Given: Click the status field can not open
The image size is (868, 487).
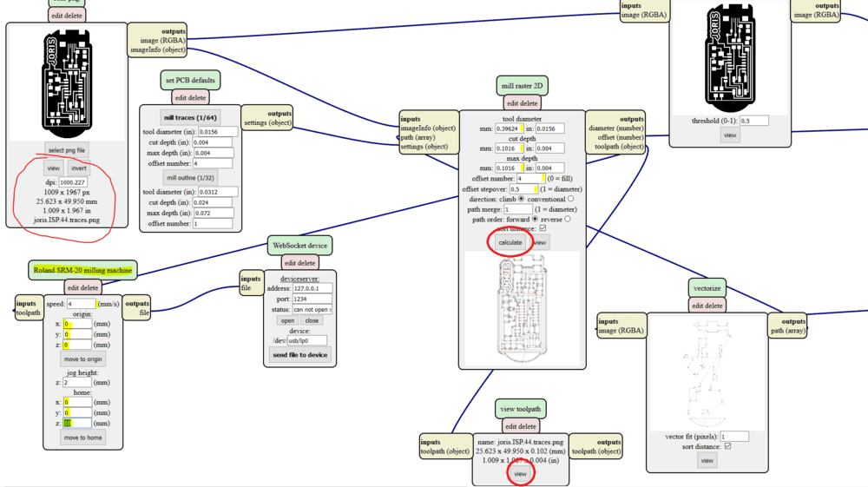Looking at the screenshot, I should click(312, 310).
